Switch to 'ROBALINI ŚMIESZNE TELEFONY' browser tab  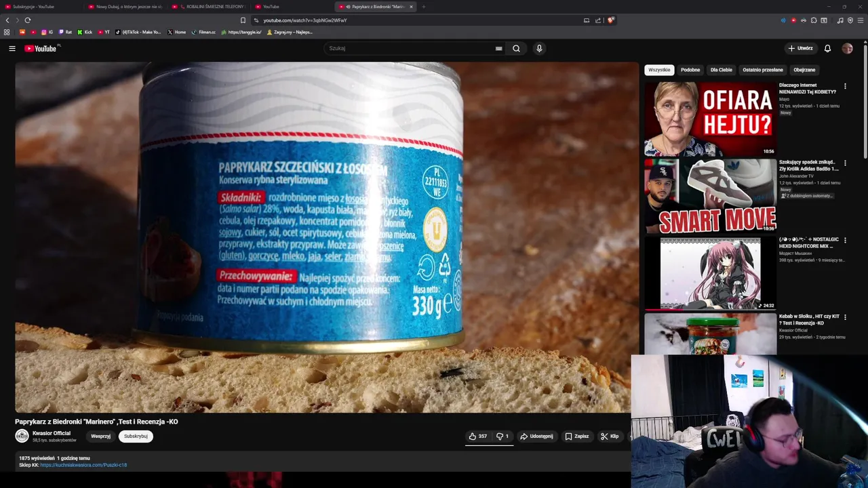pyautogui.click(x=209, y=7)
